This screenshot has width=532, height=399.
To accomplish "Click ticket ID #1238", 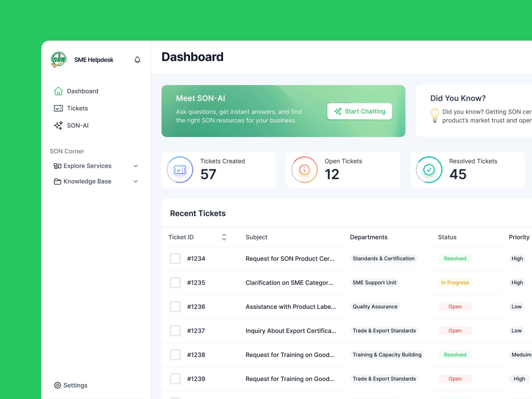I will coord(196,355).
